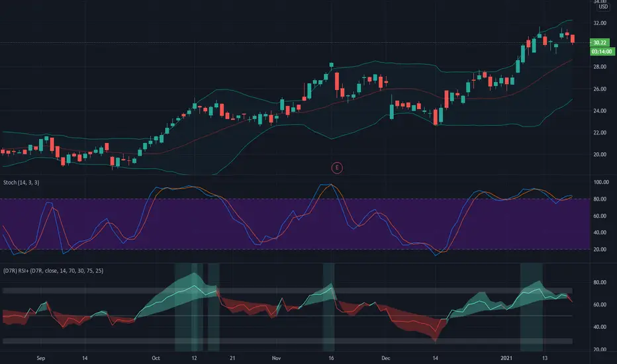Click the Dec date label on time axis

coord(385,358)
